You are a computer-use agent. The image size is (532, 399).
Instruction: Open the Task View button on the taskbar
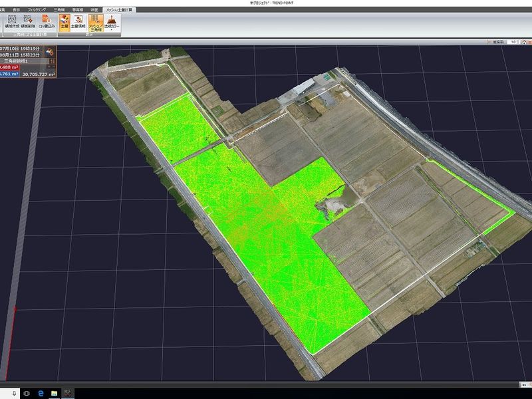pyautogui.click(x=27, y=393)
